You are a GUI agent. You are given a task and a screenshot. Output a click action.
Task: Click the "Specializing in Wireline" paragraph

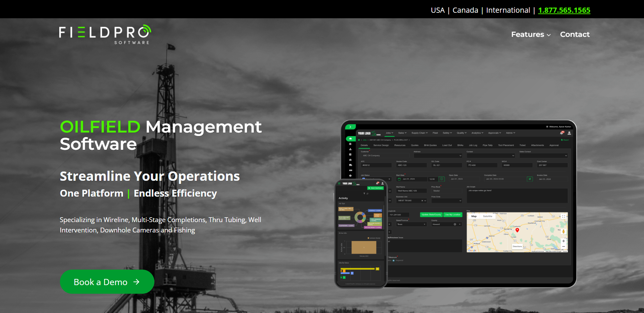[x=161, y=225]
